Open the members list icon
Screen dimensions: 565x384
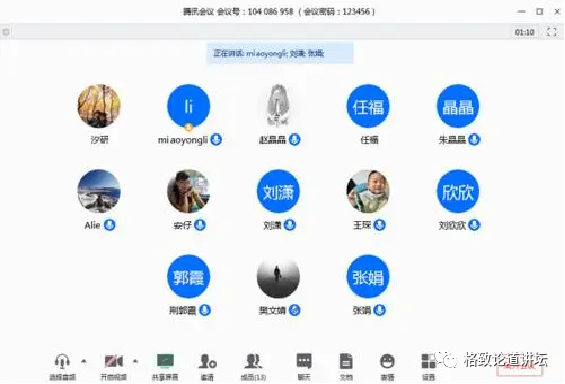253,361
